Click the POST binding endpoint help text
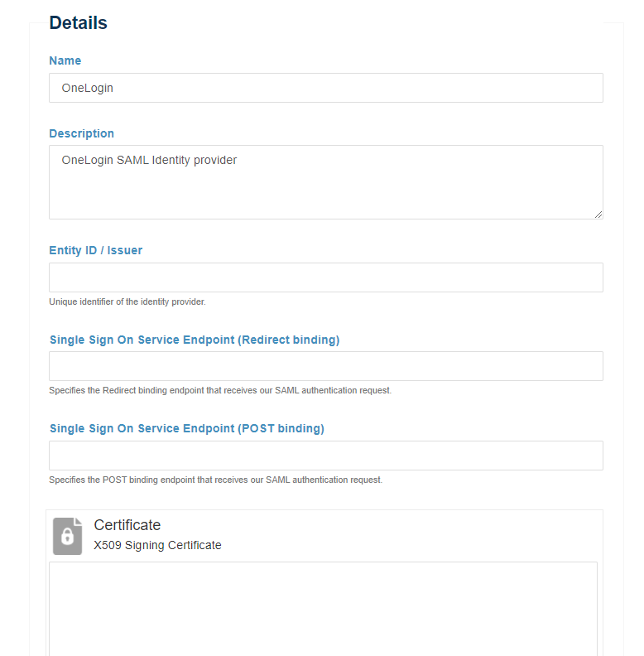The height and width of the screenshot is (656, 644). (x=216, y=480)
